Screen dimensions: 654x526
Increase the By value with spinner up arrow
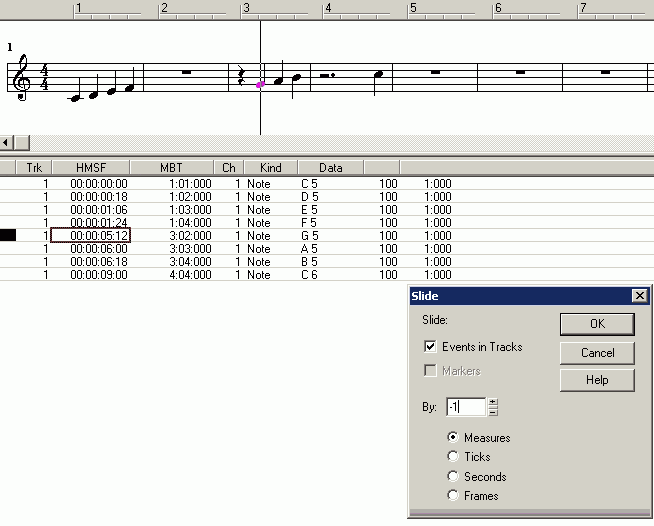coord(492,402)
